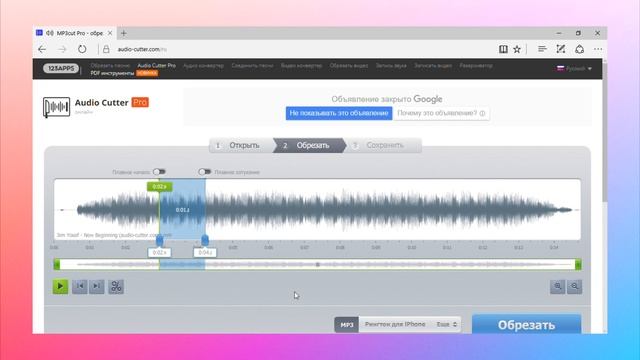Open Видео конвертер nav item
This screenshot has height=360, width=640.
pyautogui.click(x=301, y=66)
